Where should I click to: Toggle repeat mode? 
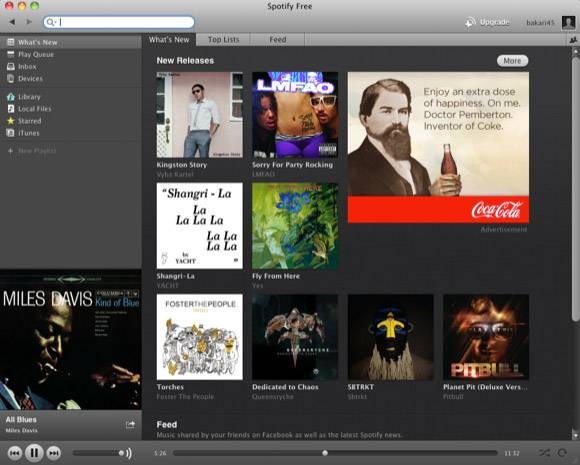point(562,453)
